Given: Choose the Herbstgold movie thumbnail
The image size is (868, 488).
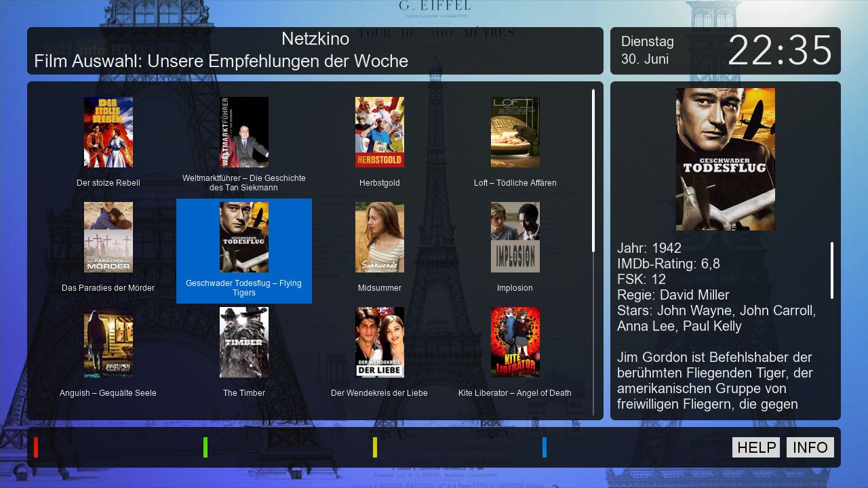Looking at the screenshot, I should pos(380,132).
